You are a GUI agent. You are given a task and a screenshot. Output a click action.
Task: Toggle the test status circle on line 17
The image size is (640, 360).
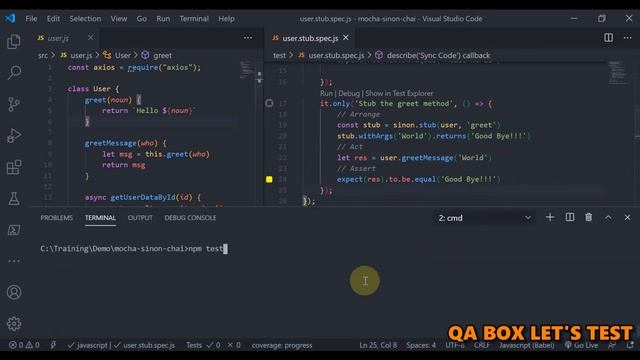point(269,103)
